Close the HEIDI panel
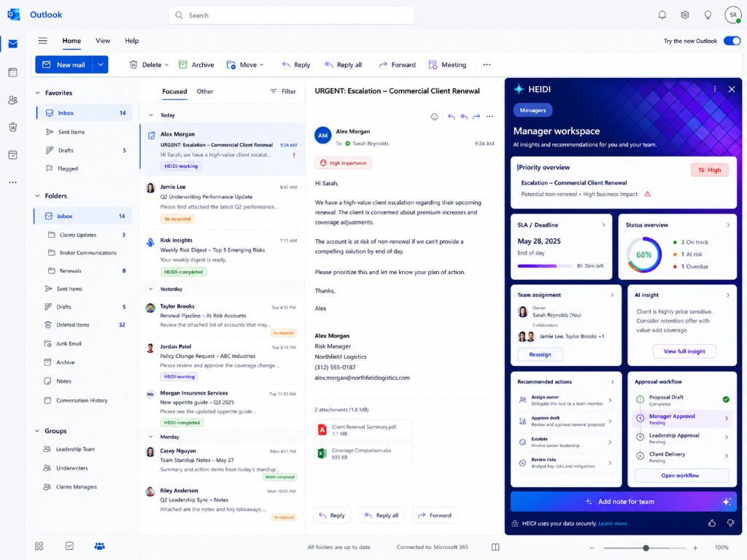Viewport: 747px width, 560px height. coord(732,89)
